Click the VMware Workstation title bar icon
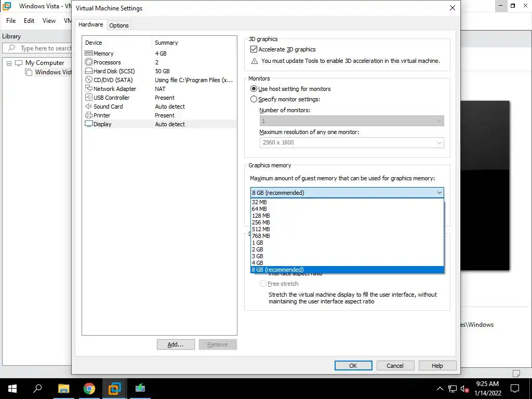 tap(7, 6)
